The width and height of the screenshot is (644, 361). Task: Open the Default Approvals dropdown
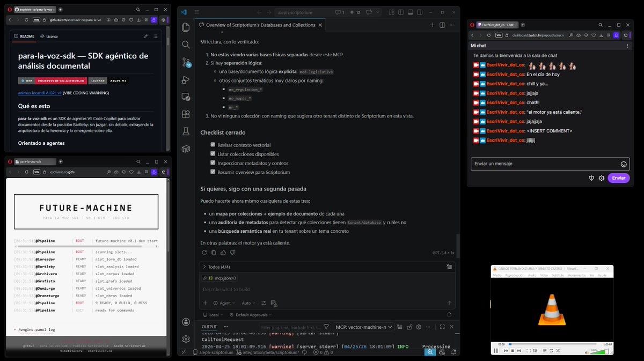point(251,315)
